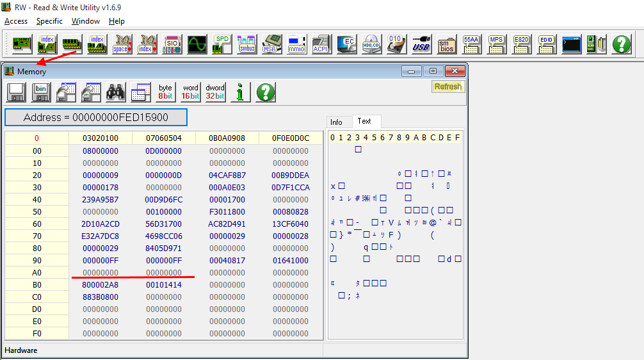This screenshot has height=360, width=644.
Task: Open the ACPI tables icon
Action: click(x=321, y=44)
